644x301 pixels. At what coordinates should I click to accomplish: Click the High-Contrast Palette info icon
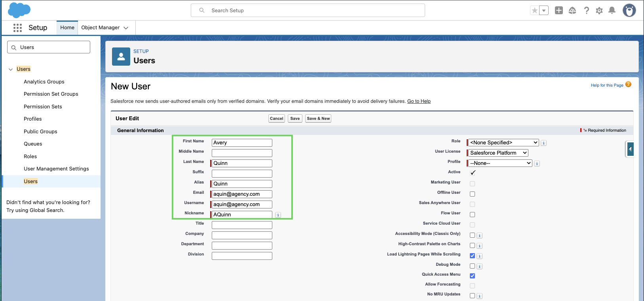pos(479,246)
